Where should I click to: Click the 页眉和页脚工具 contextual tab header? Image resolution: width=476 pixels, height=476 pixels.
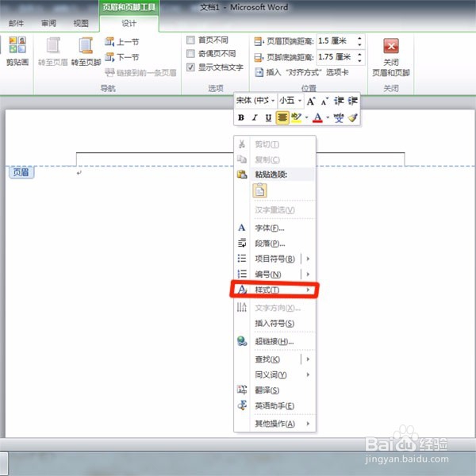pyautogui.click(x=129, y=7)
